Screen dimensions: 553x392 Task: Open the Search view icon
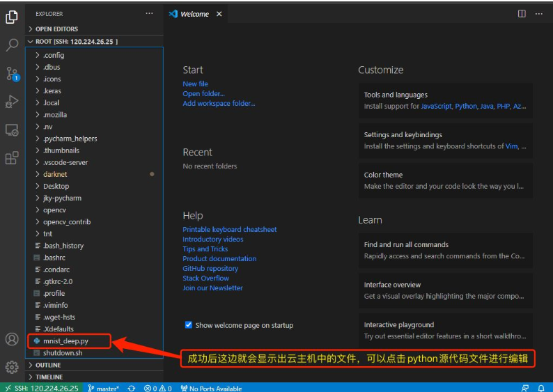point(12,45)
